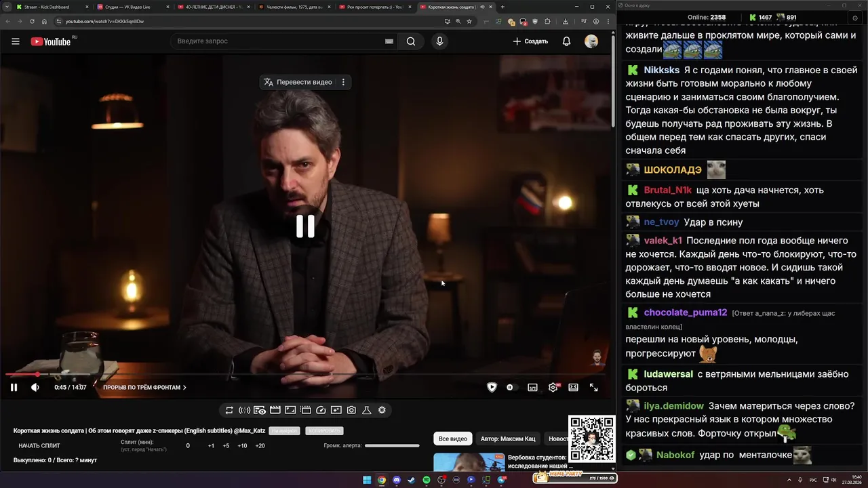The width and height of the screenshot is (868, 488).
Task: Open the recommended video thumbnail 'Вербовка студентов'
Action: click(469, 462)
